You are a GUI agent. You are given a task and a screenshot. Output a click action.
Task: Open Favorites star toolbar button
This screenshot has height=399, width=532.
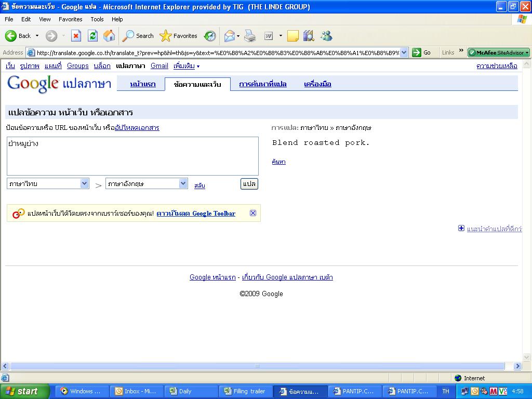[x=178, y=36]
